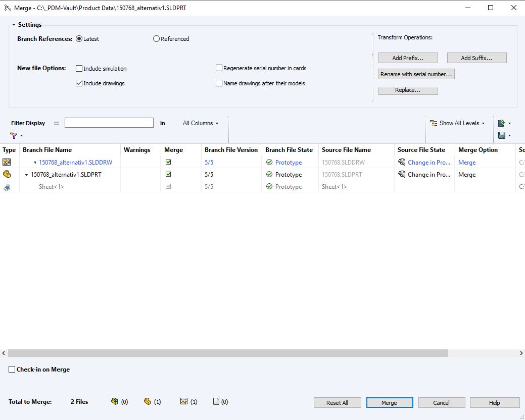Click the filter funnel icon
This screenshot has width=525, height=420.
[x=14, y=135]
